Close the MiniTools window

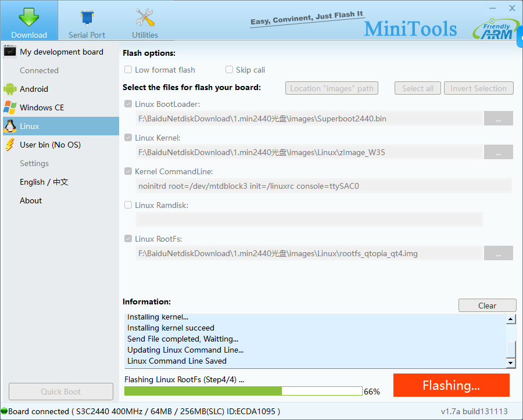click(x=512, y=8)
